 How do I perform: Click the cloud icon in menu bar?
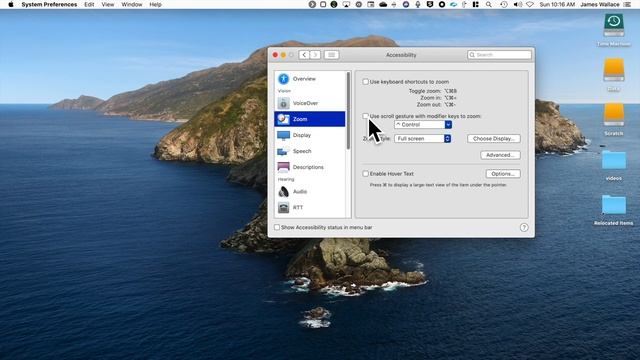383,4
